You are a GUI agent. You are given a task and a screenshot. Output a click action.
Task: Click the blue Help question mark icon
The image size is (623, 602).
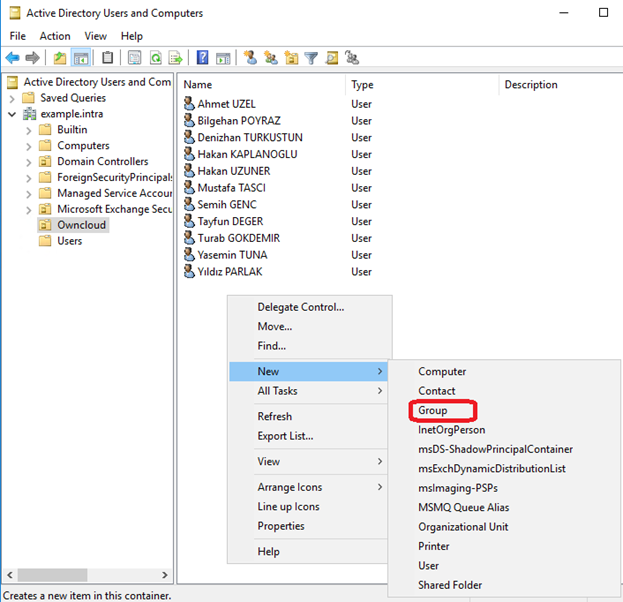pos(203,58)
